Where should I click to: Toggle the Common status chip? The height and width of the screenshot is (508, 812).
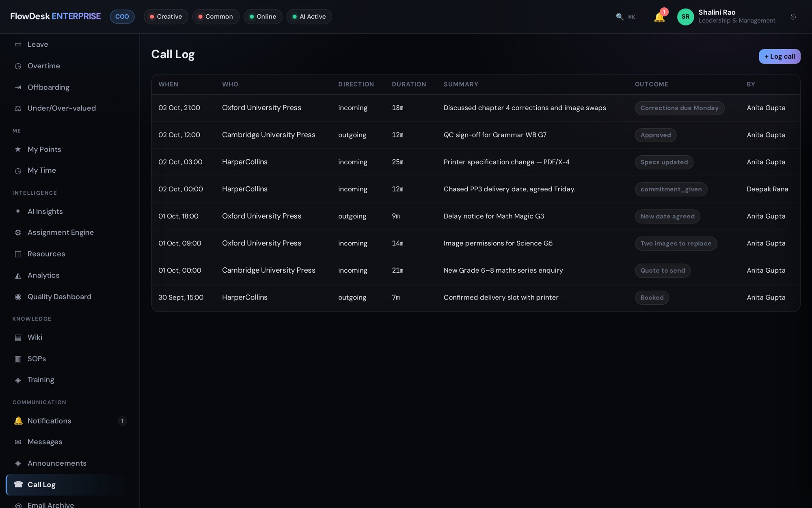coord(216,17)
